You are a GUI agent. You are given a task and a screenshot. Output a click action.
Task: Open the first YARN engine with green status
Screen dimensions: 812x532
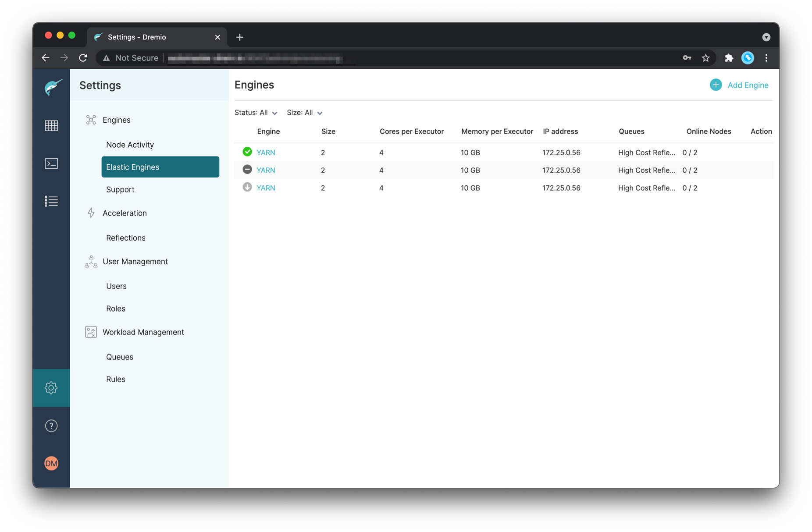tap(266, 153)
